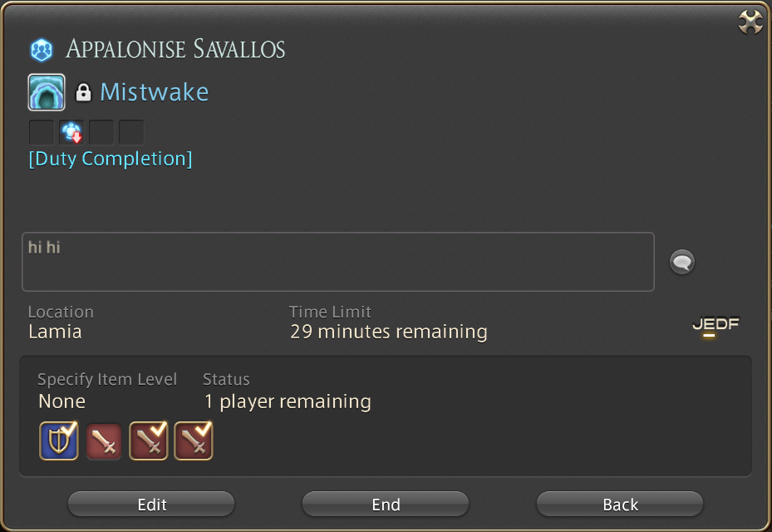
Task: Click the 'hi hi' comment box
Action: click(338, 262)
